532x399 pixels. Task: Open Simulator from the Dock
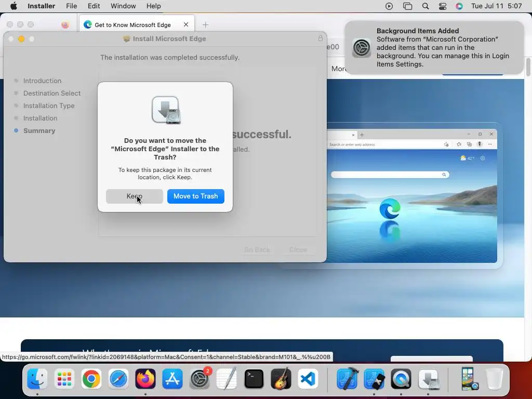coord(374,379)
